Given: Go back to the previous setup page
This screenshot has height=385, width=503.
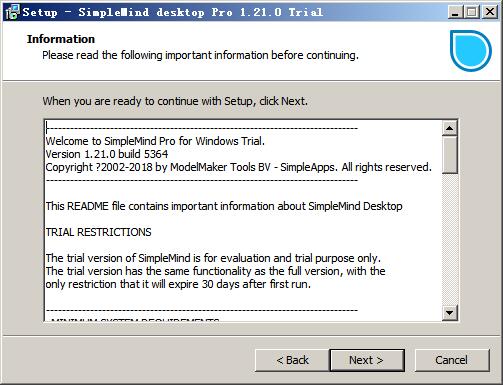Looking at the screenshot, I should 292,360.
